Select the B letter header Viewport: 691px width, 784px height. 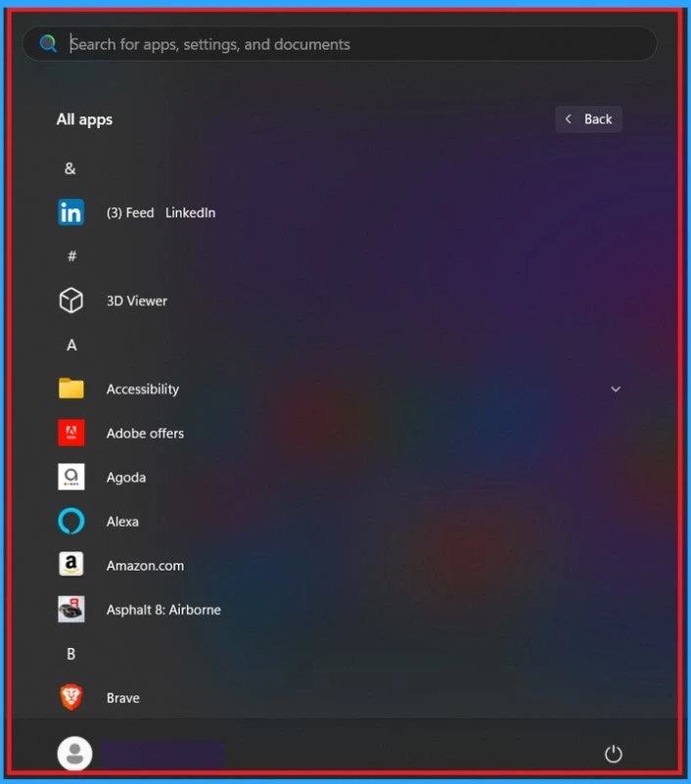click(x=71, y=654)
